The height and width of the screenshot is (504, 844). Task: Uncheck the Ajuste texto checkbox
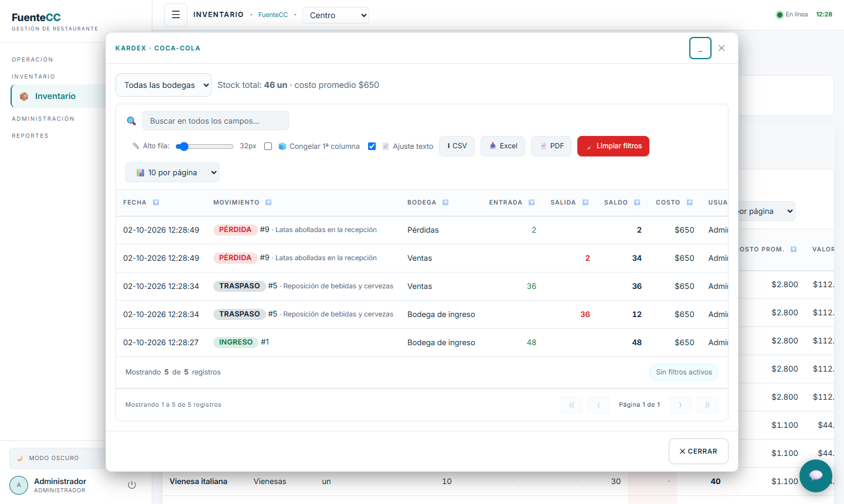click(372, 147)
